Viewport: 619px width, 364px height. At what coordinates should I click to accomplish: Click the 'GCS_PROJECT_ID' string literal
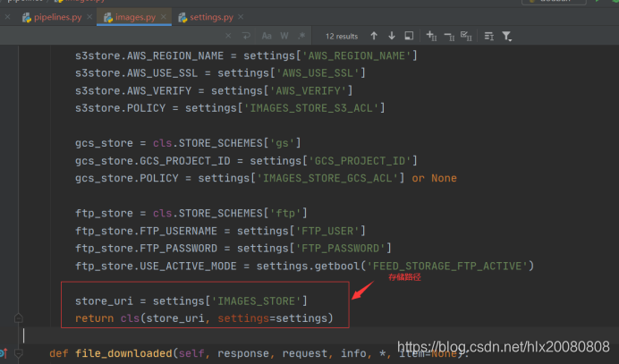point(360,161)
